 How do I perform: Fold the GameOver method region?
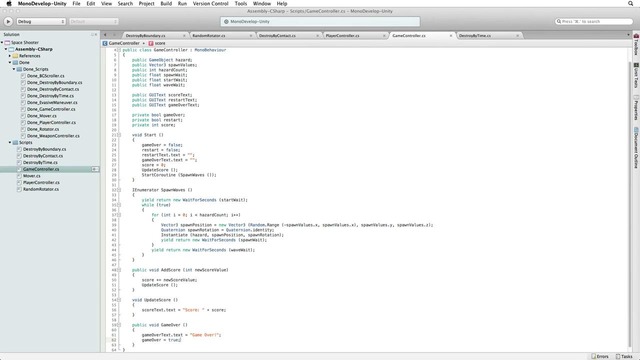point(119,325)
